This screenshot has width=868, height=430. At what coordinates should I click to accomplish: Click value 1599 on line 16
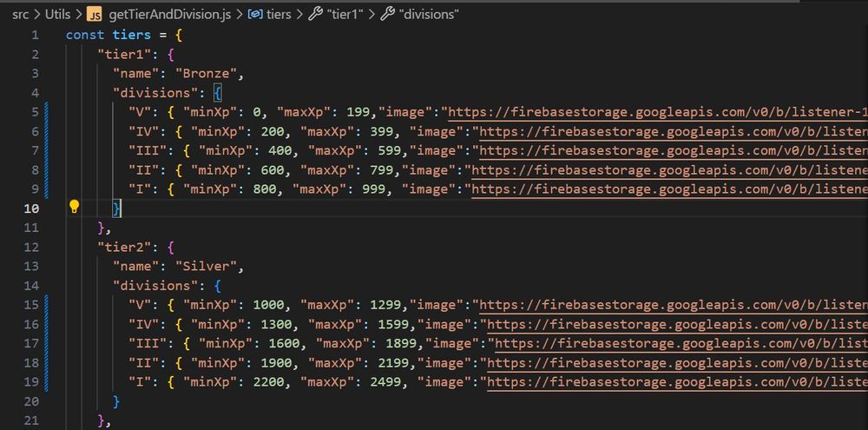[393, 324]
